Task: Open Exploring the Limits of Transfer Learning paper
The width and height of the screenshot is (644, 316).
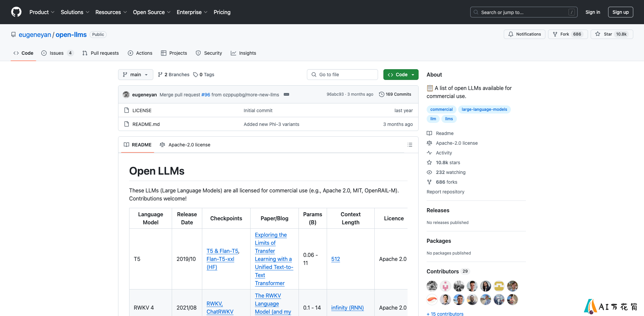Action: click(x=274, y=259)
